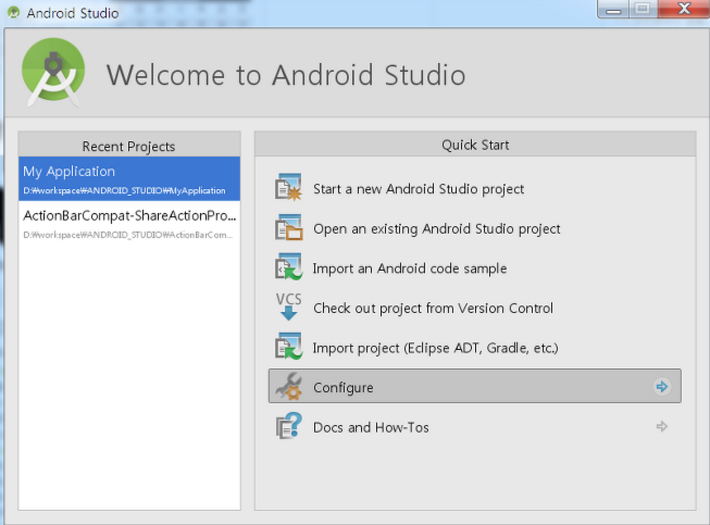This screenshot has height=525, width=710.
Task: Expand Docs and How-Tos arrow
Action: (x=662, y=426)
